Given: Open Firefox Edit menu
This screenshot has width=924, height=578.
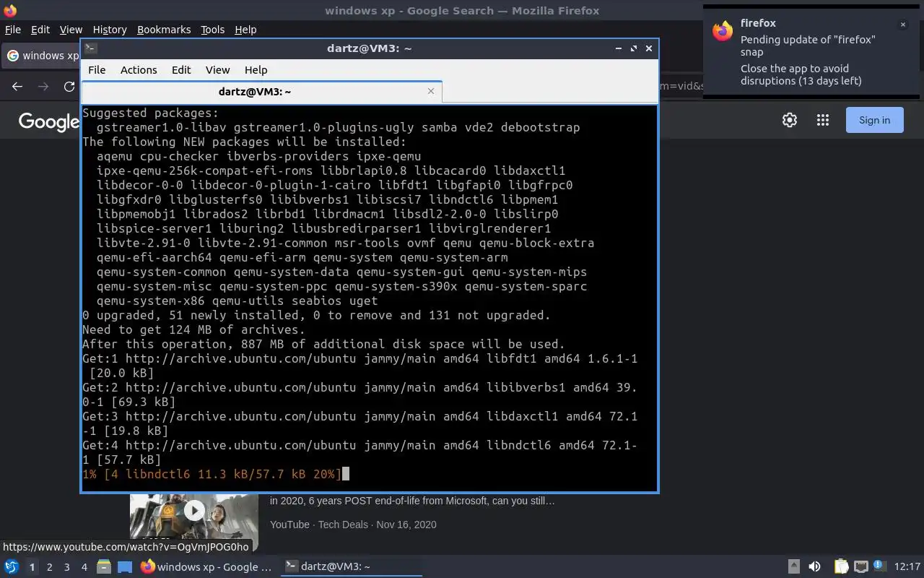Looking at the screenshot, I should point(40,30).
